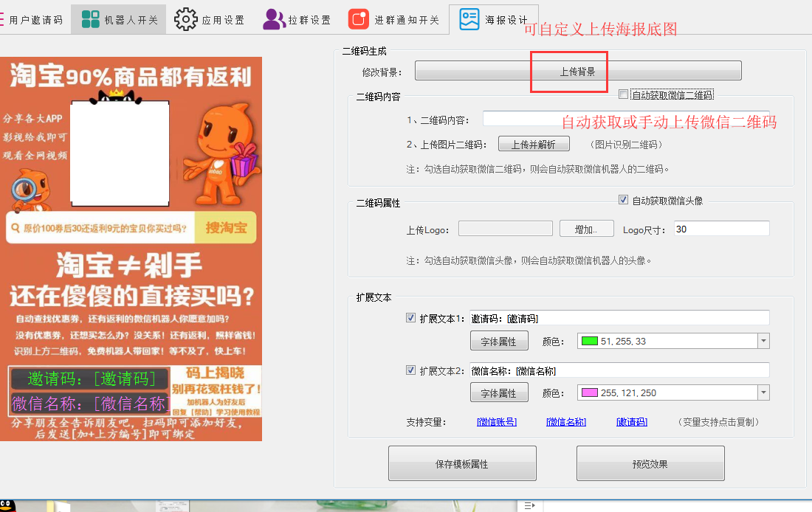The height and width of the screenshot is (512, 812).
Task: Open the 用户邀请码 tab
Action: (x=32, y=20)
